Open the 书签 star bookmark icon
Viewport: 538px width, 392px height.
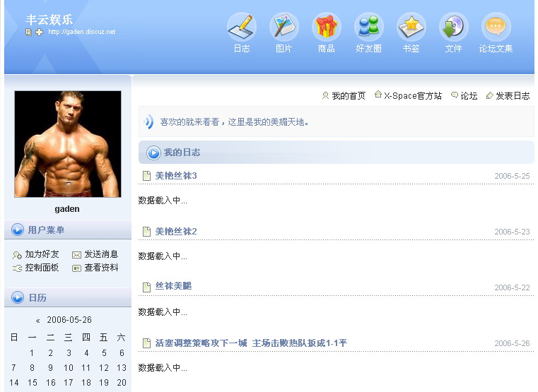(x=411, y=27)
